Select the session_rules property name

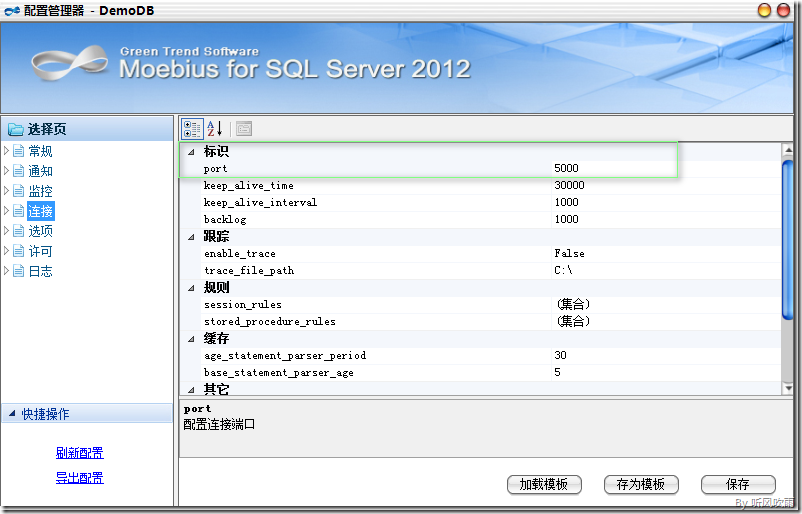(x=243, y=305)
